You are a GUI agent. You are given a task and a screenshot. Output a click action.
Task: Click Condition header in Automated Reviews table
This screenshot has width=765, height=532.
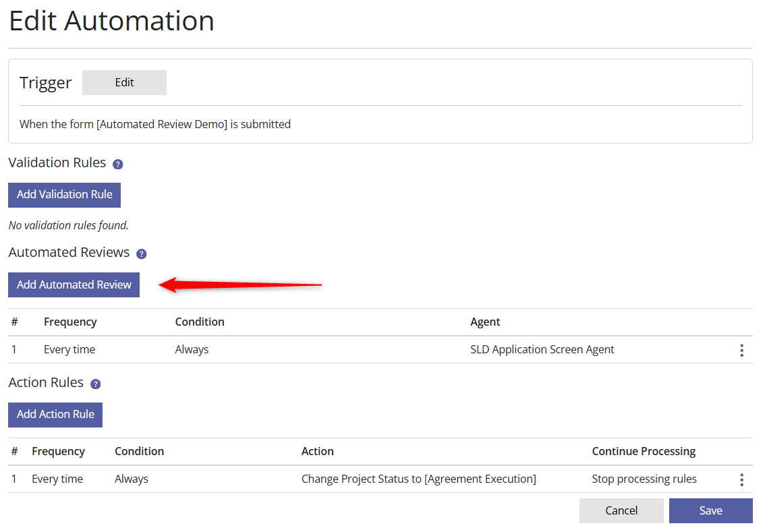tap(200, 322)
